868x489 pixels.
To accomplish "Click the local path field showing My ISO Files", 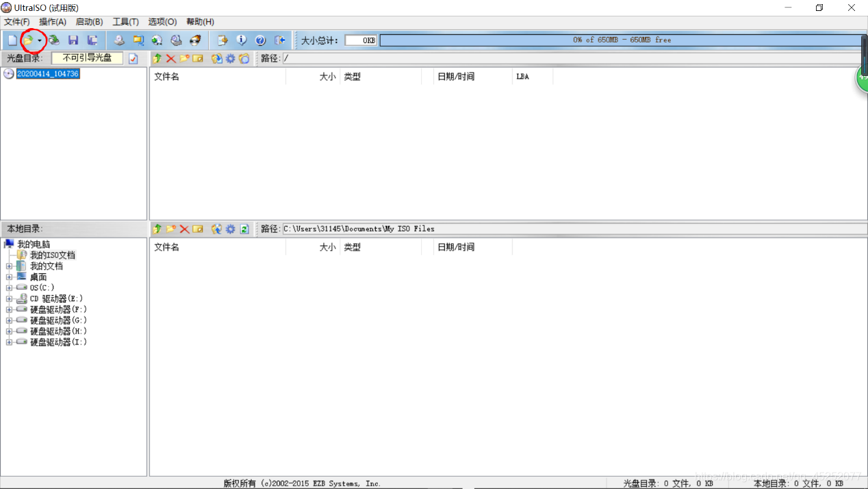I will coord(574,229).
